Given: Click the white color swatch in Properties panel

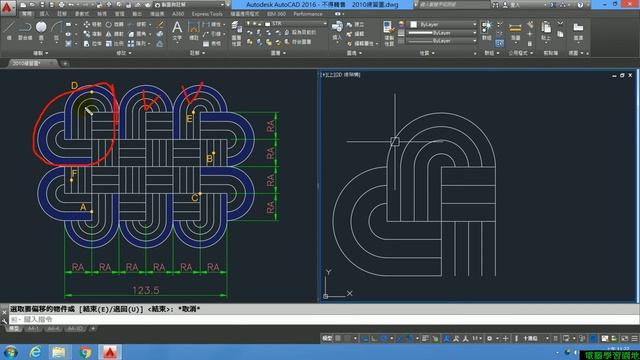Looking at the screenshot, I should pos(413,24).
